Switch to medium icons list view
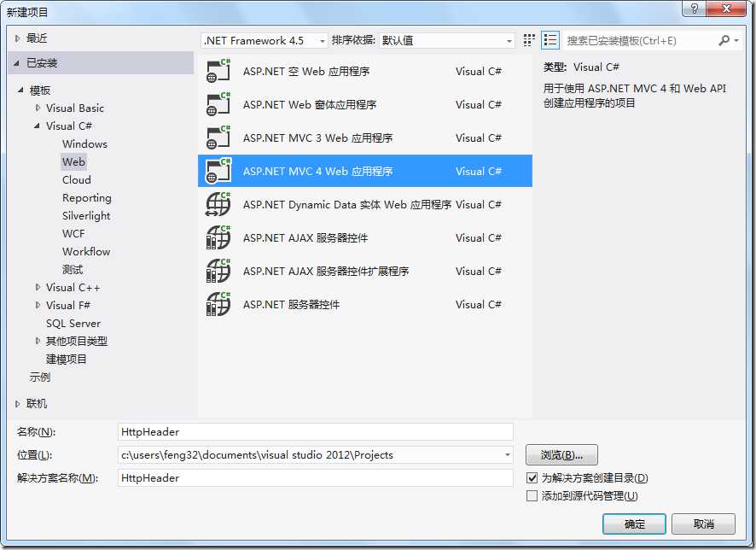The image size is (756, 550). click(550, 40)
